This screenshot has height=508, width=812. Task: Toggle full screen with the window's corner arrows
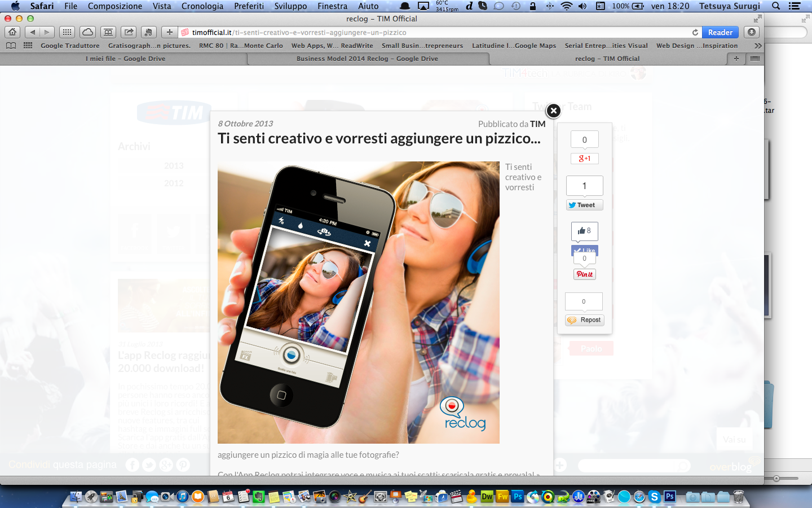pos(757,19)
